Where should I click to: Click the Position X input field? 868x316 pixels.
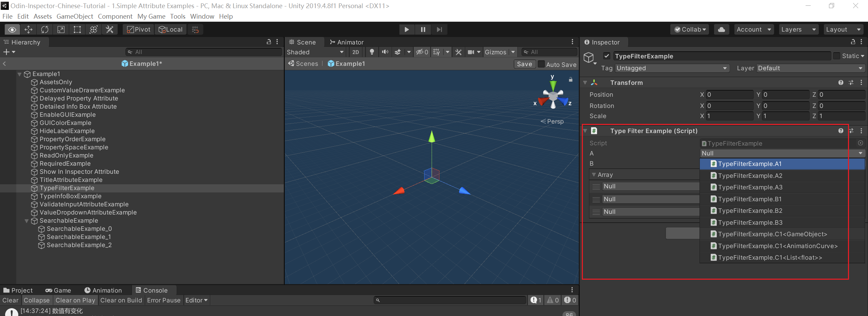pyautogui.click(x=729, y=95)
